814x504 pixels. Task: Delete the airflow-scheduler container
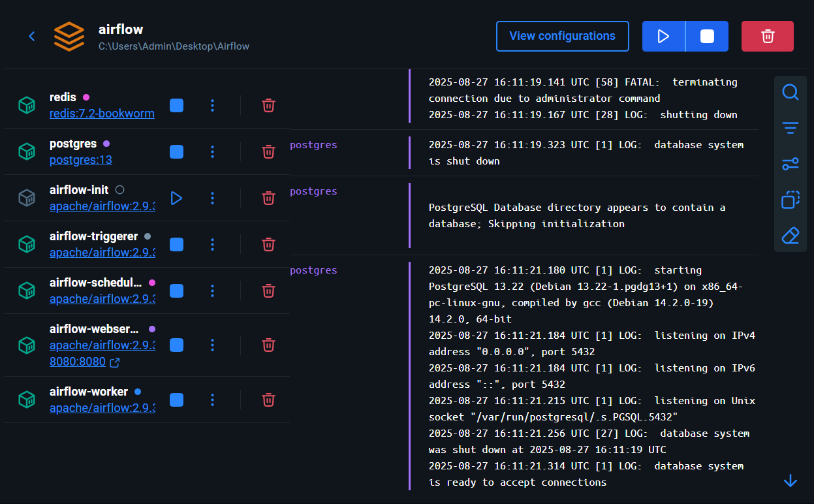point(268,291)
